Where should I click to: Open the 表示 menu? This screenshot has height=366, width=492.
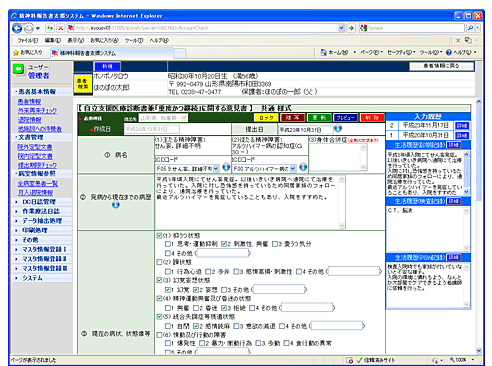[76, 40]
